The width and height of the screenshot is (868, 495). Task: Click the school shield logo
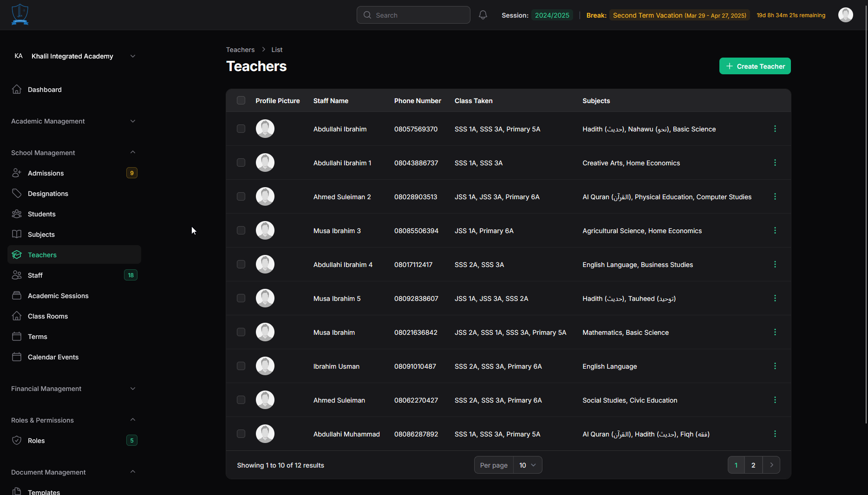pos(20,14)
